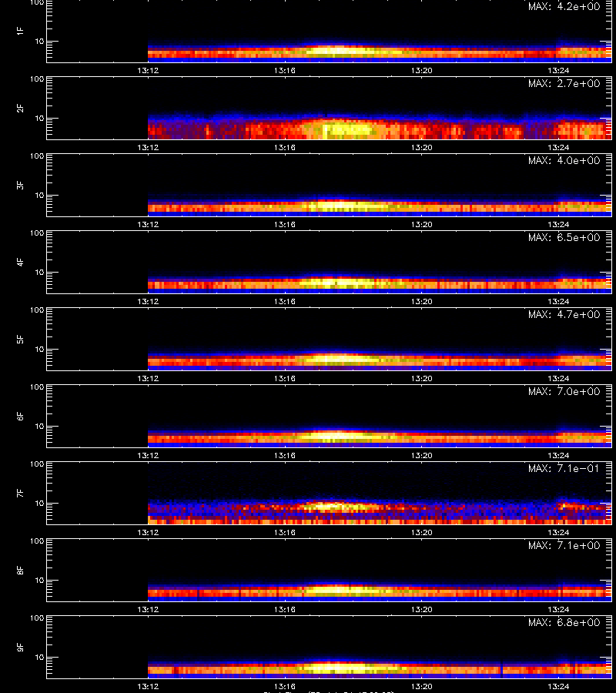Screen dimensions: 616x693
Task: Click the 13:16 tick under the 4F panel
Action: point(285,301)
